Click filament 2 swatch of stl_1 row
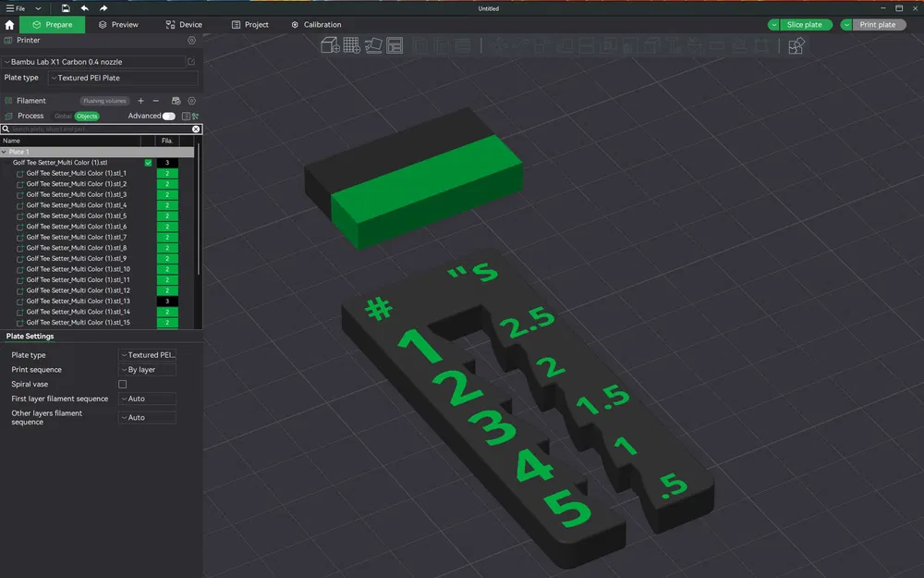The height and width of the screenshot is (578, 924). pyautogui.click(x=167, y=174)
